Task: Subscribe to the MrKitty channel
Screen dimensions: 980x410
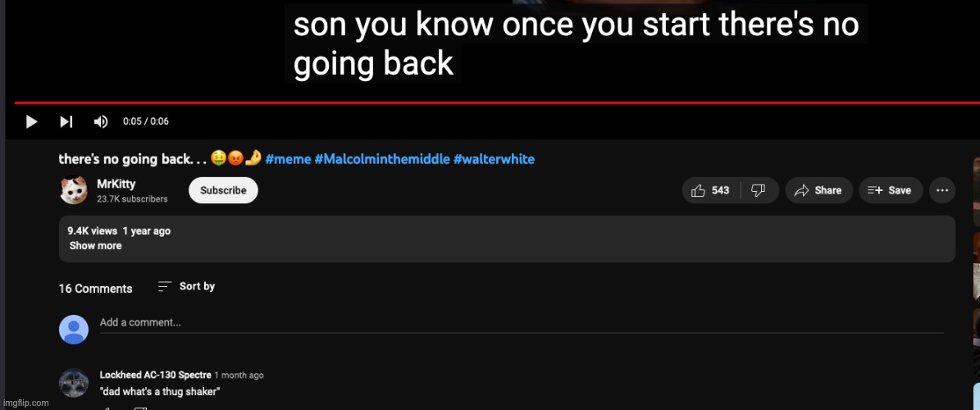Action: pyautogui.click(x=223, y=190)
